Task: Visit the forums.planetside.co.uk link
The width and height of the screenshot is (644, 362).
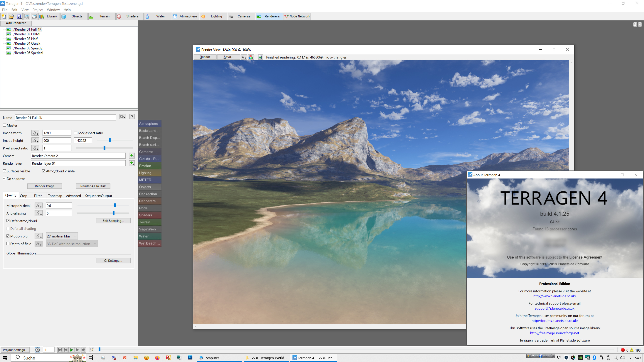Action: [x=555, y=321]
